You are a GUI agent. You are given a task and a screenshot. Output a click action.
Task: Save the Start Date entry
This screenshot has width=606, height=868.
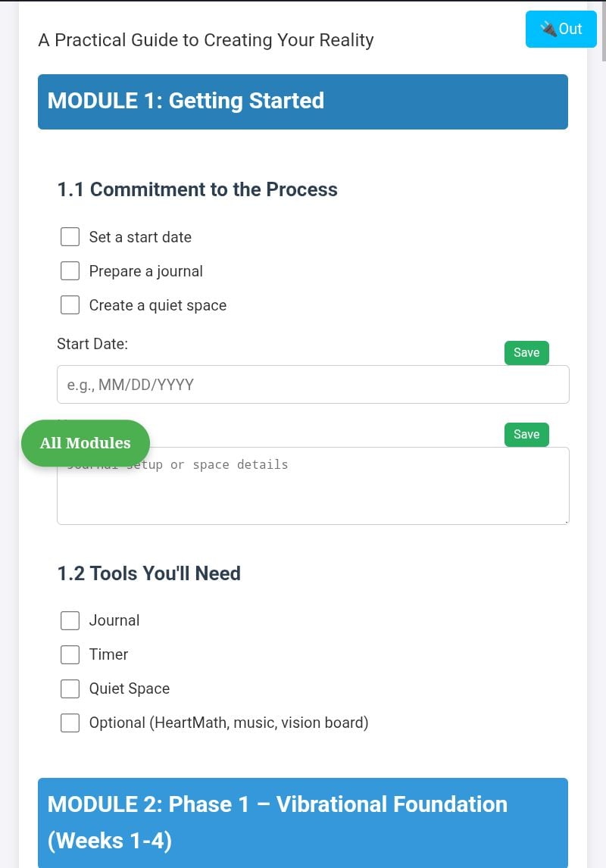[526, 353]
